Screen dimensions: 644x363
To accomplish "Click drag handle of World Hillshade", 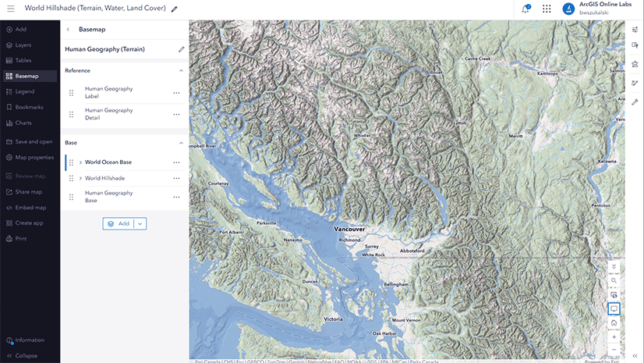I will point(71,179).
